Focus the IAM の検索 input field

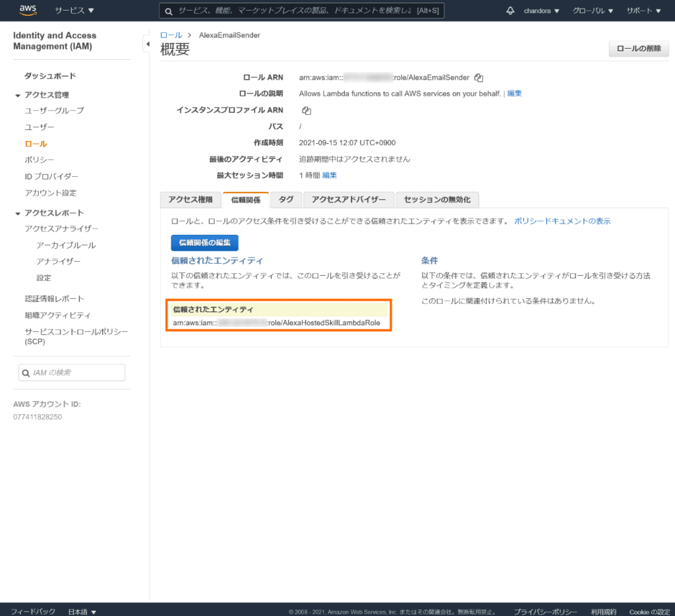pyautogui.click(x=71, y=373)
